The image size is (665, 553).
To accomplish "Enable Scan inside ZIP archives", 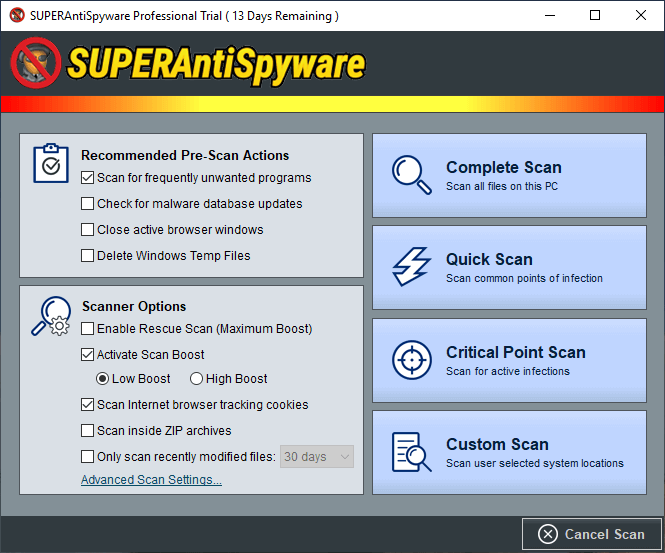I will tap(87, 430).
